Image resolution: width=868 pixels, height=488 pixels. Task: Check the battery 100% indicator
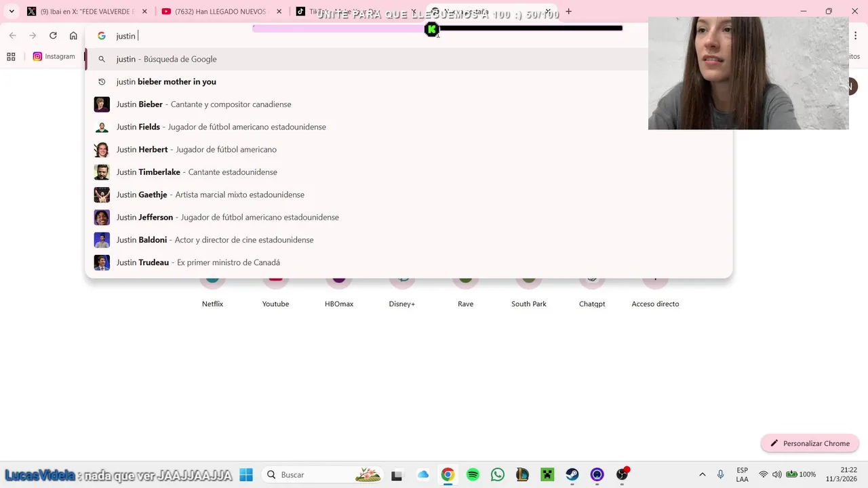click(801, 474)
